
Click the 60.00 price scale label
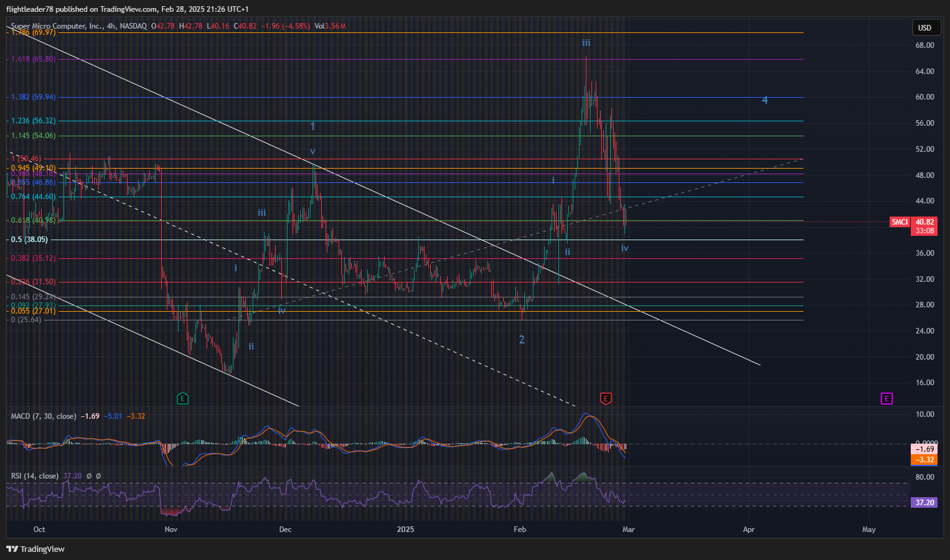pyautogui.click(x=924, y=97)
